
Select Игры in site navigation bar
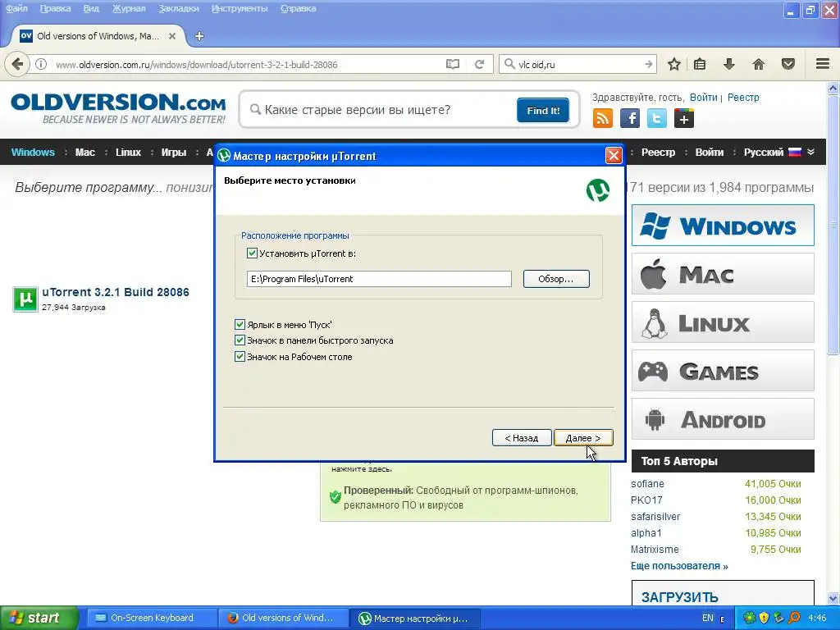(x=174, y=152)
